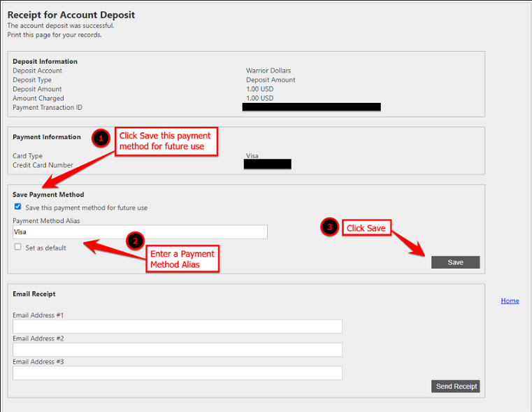Select the Email Address #2 input box
This screenshot has width=532, height=412.
177,350
